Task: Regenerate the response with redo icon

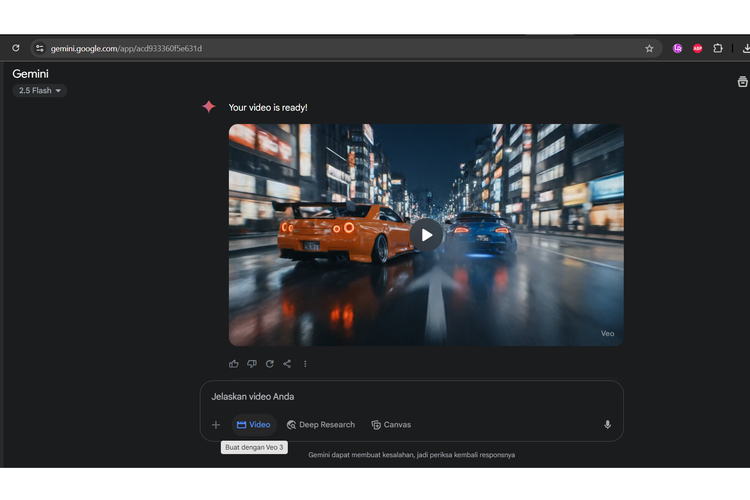Action: pyautogui.click(x=269, y=364)
